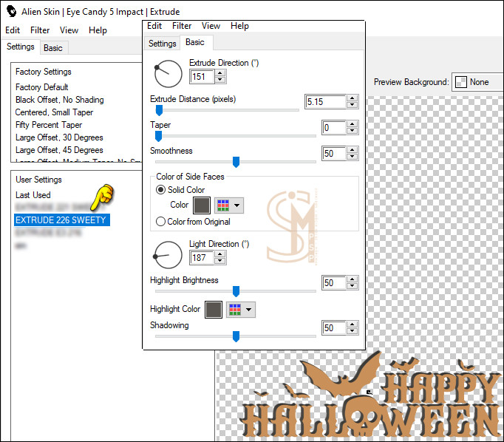Click the Smoothness slider handle

236,162
